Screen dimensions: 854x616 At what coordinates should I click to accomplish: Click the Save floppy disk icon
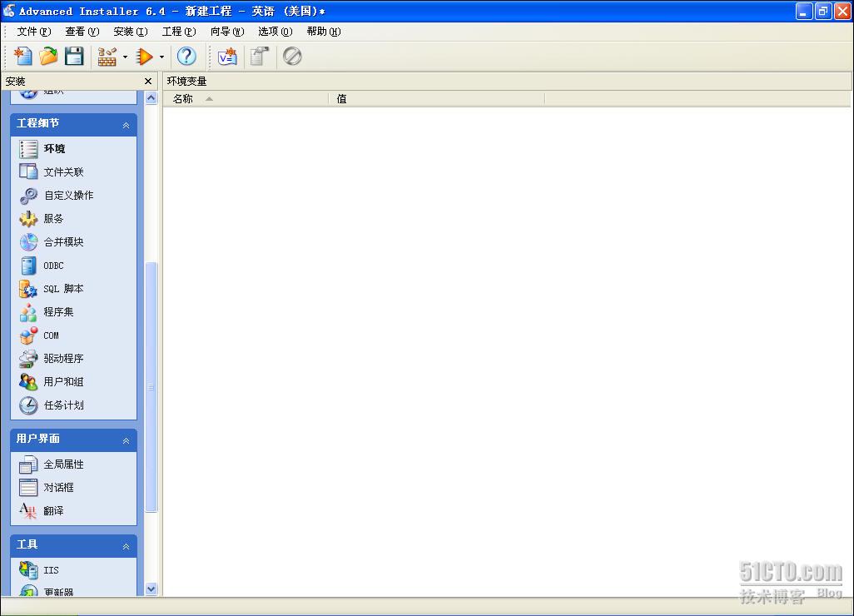pyautogui.click(x=74, y=56)
